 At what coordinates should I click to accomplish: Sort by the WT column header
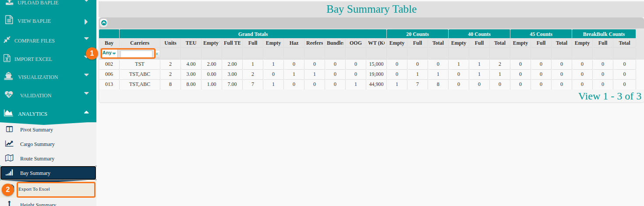(376, 43)
